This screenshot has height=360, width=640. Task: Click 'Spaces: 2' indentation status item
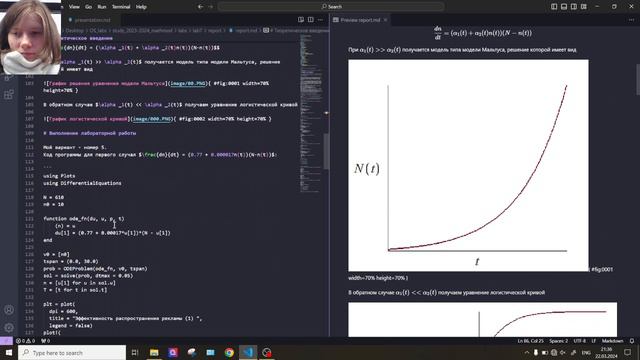coord(558,341)
